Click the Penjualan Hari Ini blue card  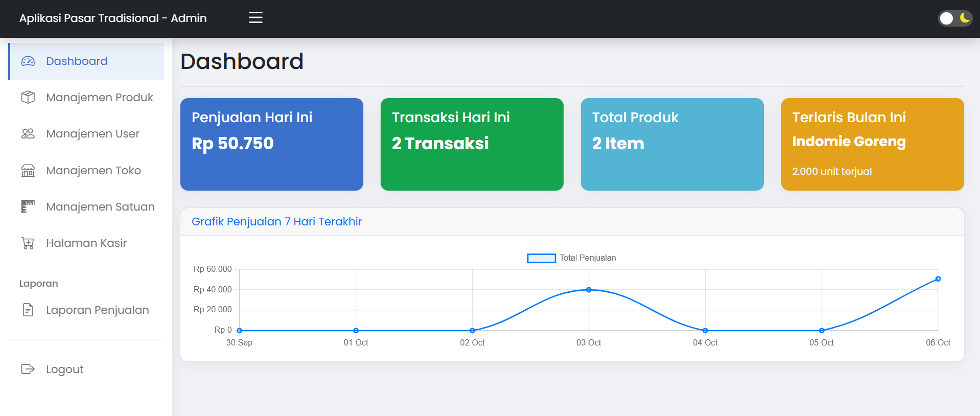point(272,144)
